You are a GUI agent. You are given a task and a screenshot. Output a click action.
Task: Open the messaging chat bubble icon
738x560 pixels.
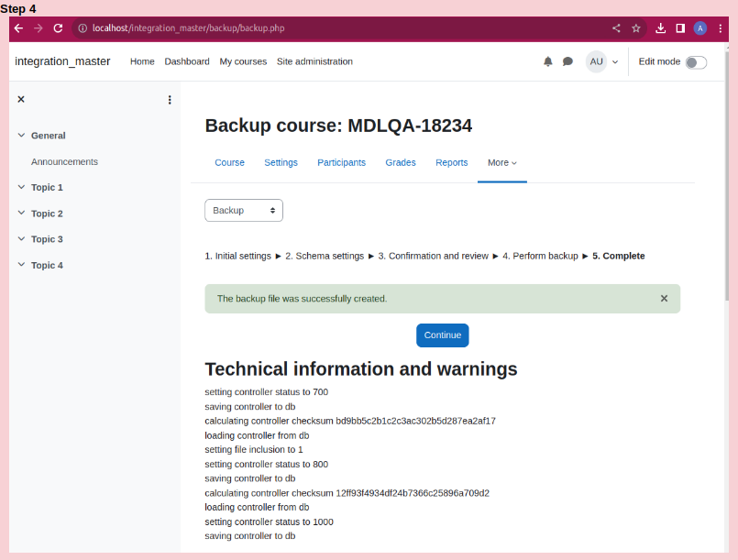click(x=567, y=61)
